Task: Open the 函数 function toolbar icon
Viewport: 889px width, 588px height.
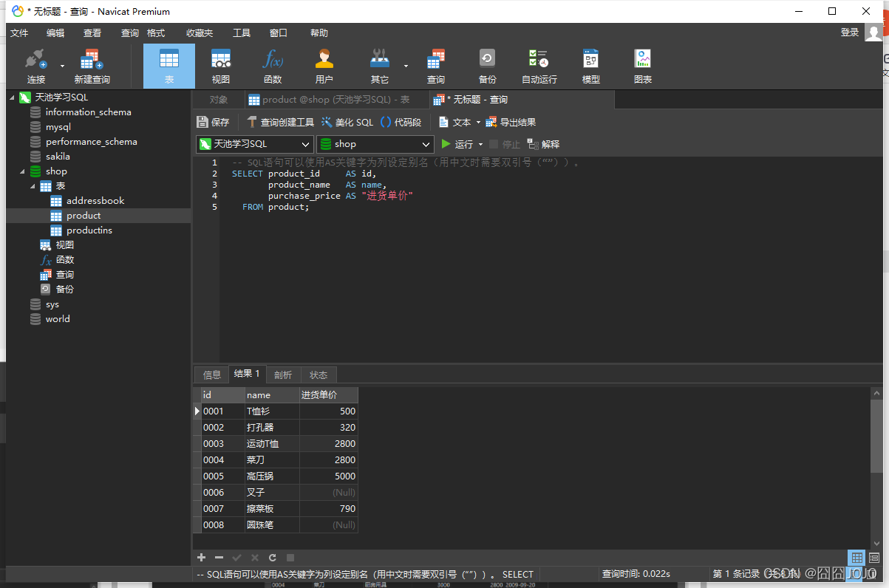Action: tap(273, 66)
